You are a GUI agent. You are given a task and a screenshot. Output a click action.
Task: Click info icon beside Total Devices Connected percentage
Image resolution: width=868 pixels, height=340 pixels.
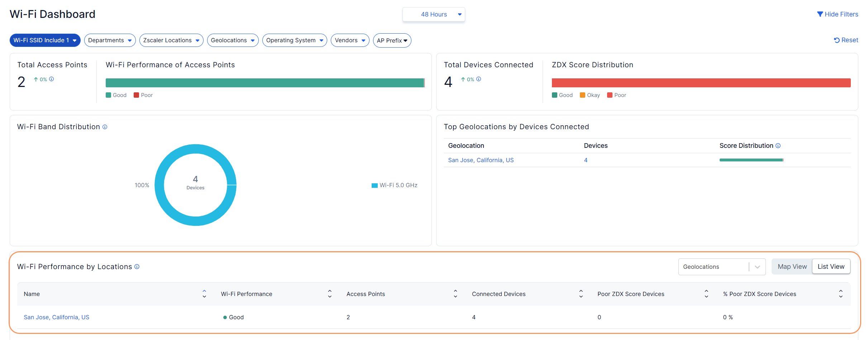pos(479,79)
